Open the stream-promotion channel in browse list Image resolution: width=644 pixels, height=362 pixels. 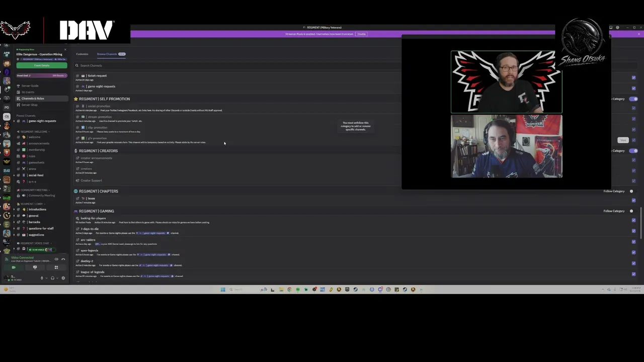[x=99, y=117]
